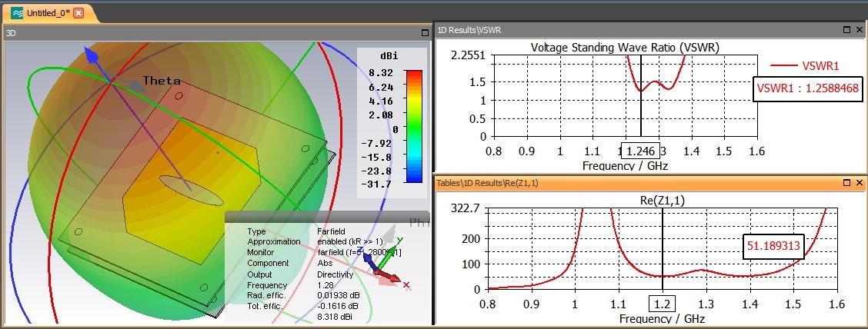Click the dBi legend header
This screenshot has width=868, height=329.
(389, 56)
